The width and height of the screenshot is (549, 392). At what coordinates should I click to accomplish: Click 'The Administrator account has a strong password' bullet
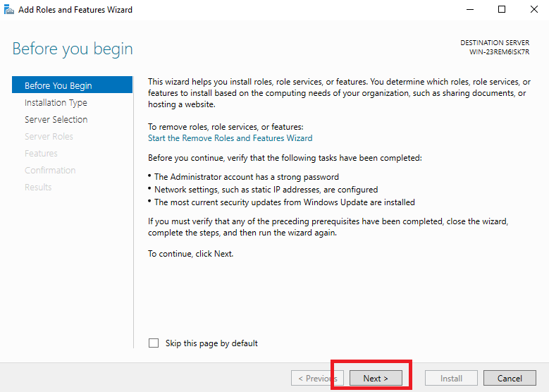pos(247,177)
